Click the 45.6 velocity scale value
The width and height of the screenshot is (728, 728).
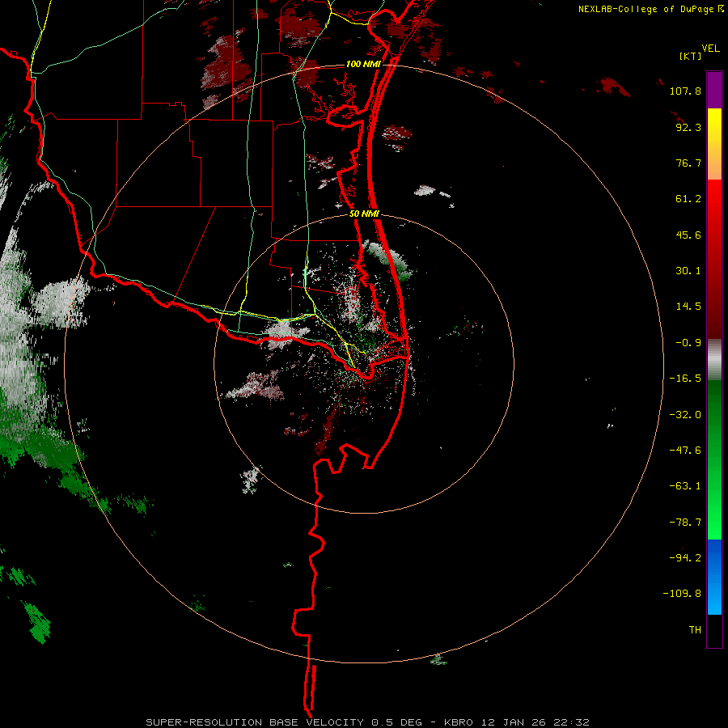pos(688,235)
